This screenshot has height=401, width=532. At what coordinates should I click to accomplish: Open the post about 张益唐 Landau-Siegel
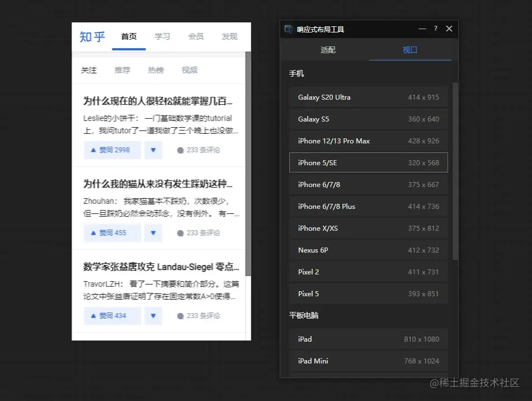pos(161,267)
